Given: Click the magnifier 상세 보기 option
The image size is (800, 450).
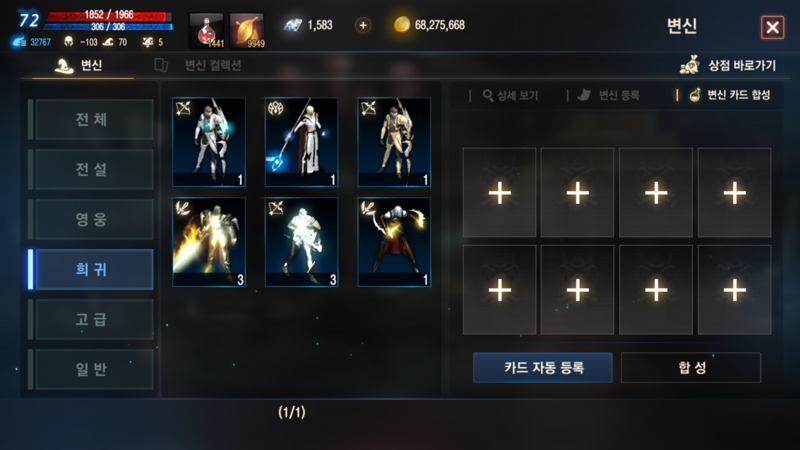Looking at the screenshot, I should click(x=510, y=95).
